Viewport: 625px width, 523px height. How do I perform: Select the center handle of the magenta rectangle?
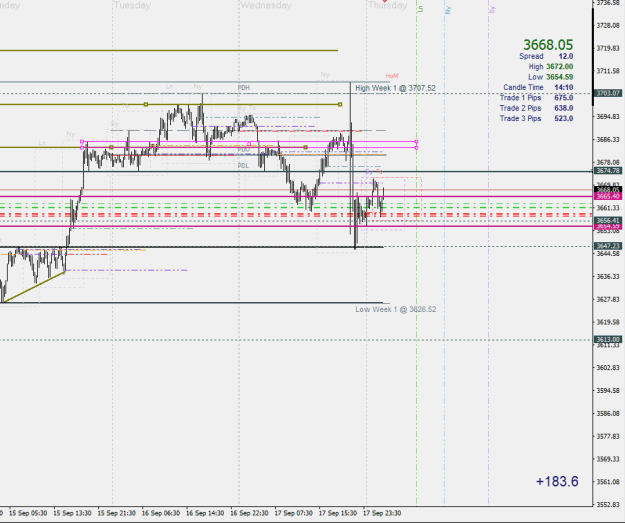(250, 144)
